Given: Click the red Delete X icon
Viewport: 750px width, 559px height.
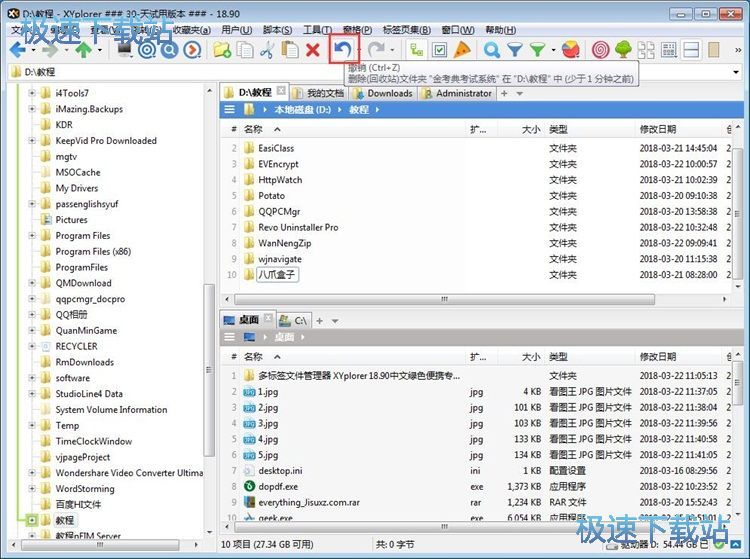Looking at the screenshot, I should (313, 50).
